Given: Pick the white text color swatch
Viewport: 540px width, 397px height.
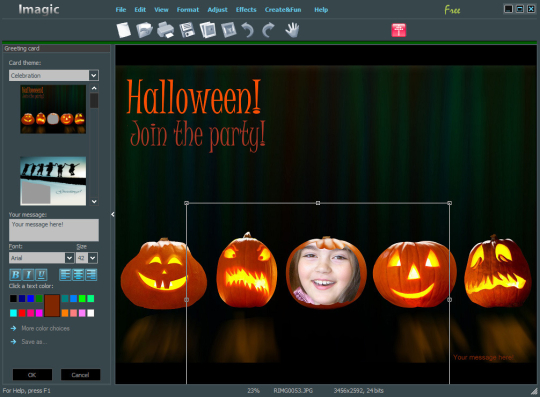Looking at the screenshot, I should pyautogui.click(x=91, y=313).
